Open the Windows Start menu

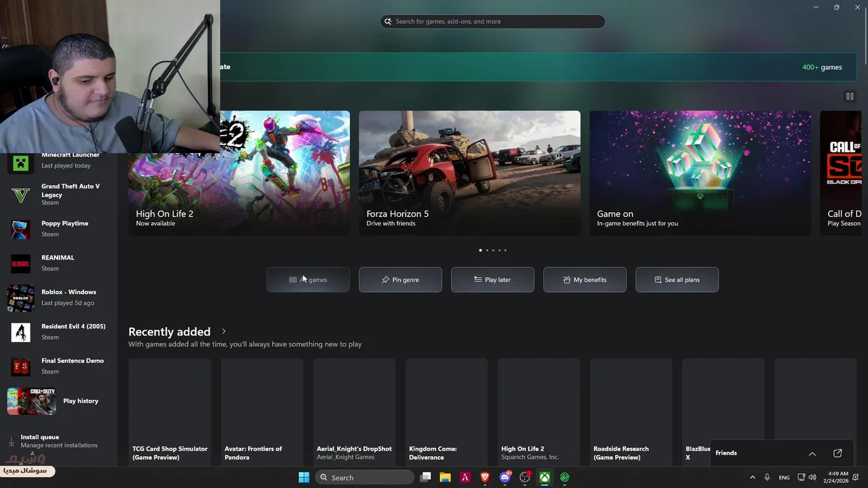[304, 477]
